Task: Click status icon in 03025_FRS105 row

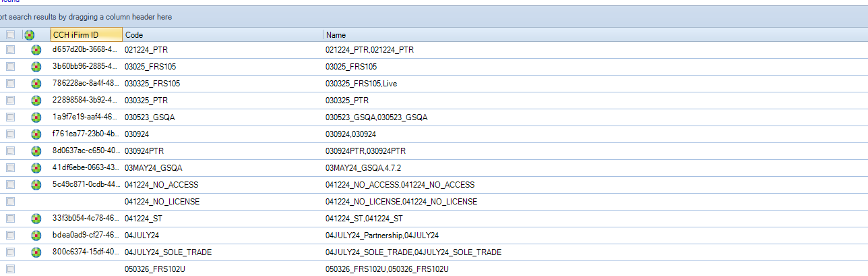Action: coord(36,67)
